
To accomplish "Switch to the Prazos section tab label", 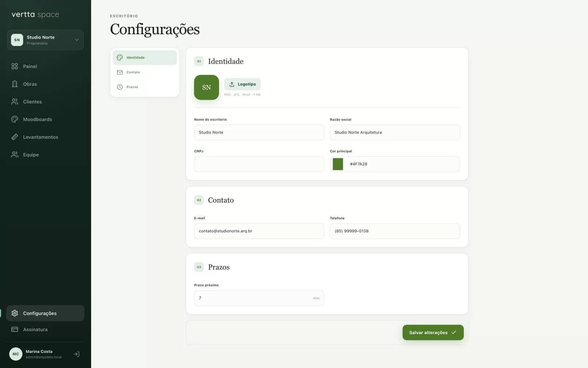I will (132, 87).
